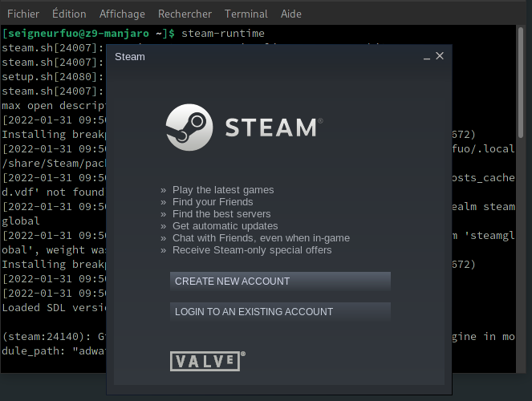Click 'd.vdf' not found' terminal line
The image size is (532, 401).
53,192
